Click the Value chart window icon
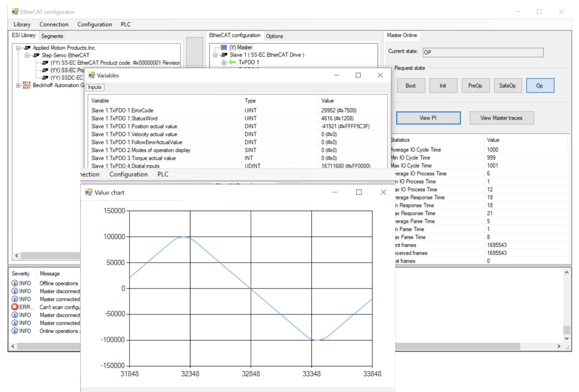Viewport: 579px width, 392px height. [x=89, y=192]
